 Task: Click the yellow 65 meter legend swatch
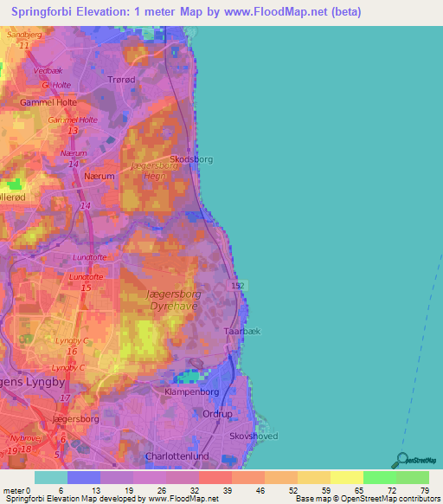click(347, 478)
